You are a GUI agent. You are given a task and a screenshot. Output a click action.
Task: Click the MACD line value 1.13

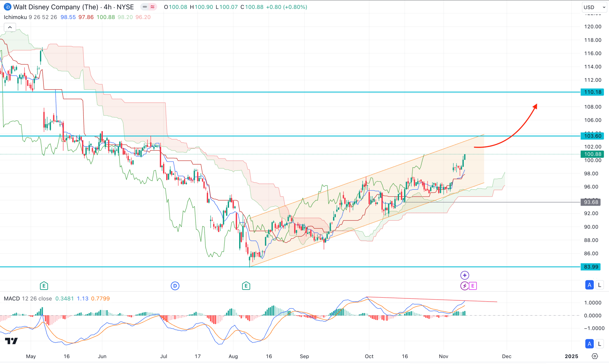click(x=82, y=298)
